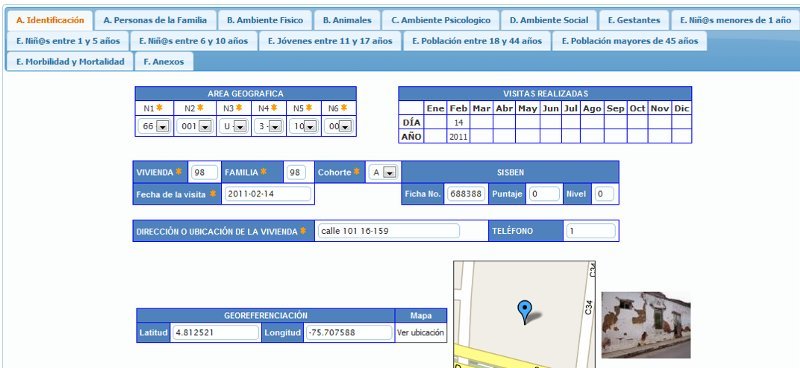Open E. Población entre 18 y 44 años tab
Viewport: 800px width, 368px height.
[477, 41]
